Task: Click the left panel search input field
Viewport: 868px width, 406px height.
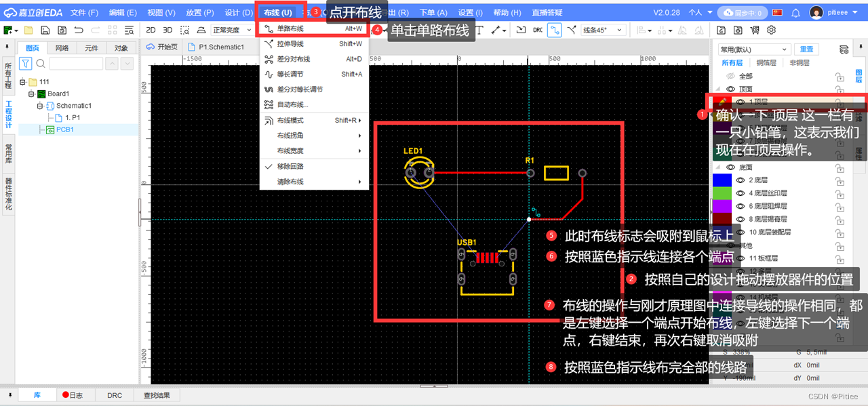Action: coord(76,63)
